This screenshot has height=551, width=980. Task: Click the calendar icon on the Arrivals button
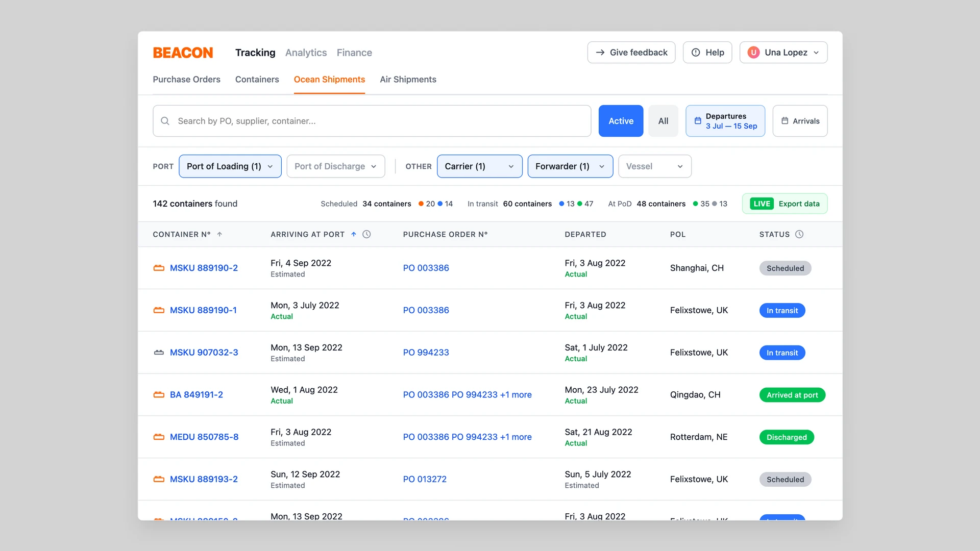786,121
